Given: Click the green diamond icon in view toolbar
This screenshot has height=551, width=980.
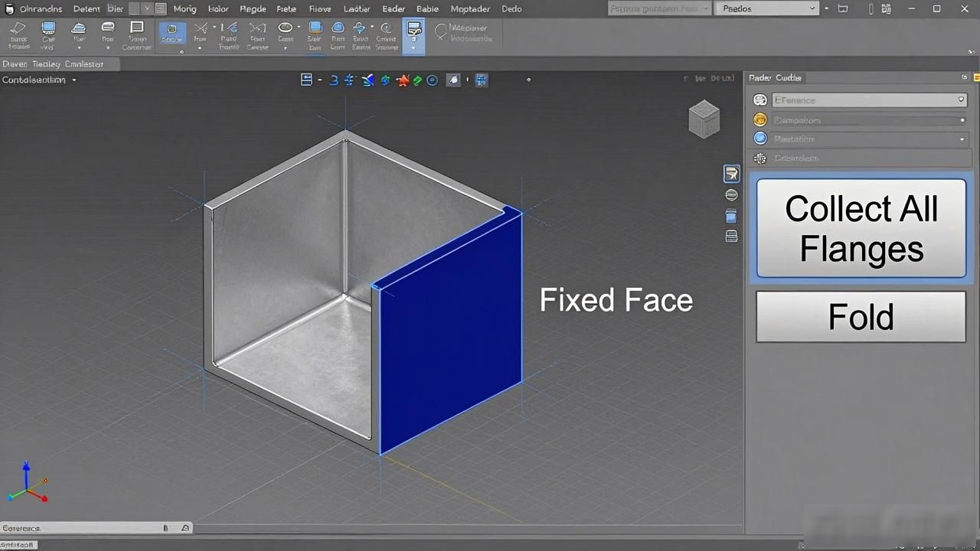Looking at the screenshot, I should pos(417,80).
